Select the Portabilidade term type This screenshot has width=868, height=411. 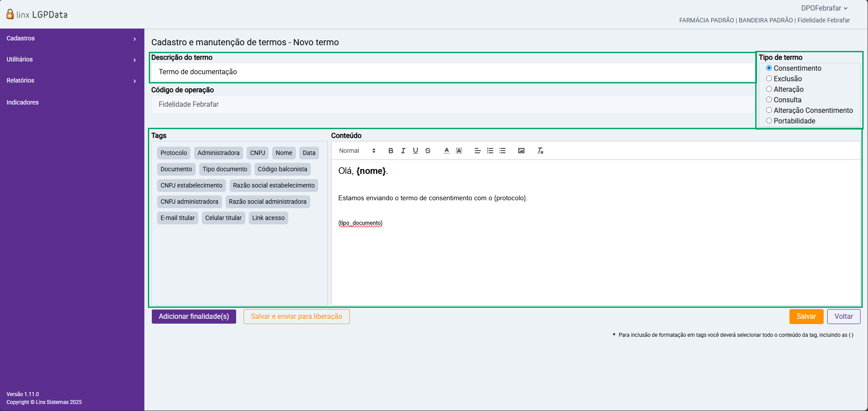click(x=769, y=121)
